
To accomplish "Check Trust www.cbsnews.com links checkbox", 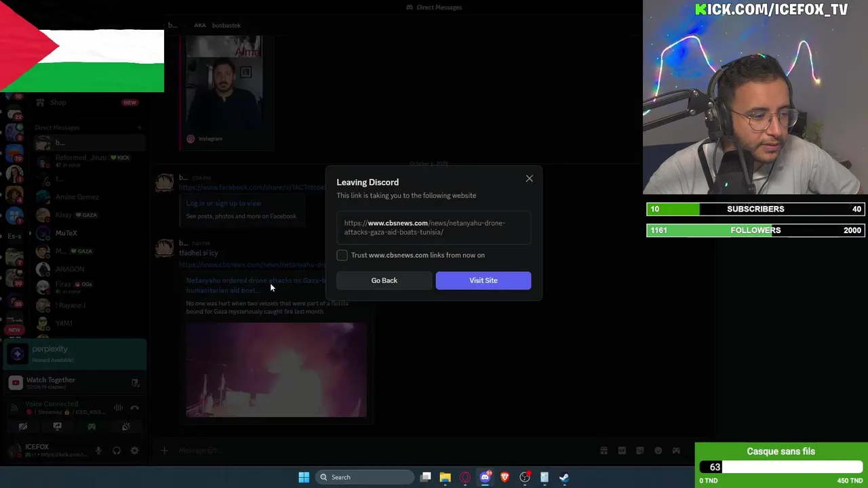I will 342,256.
